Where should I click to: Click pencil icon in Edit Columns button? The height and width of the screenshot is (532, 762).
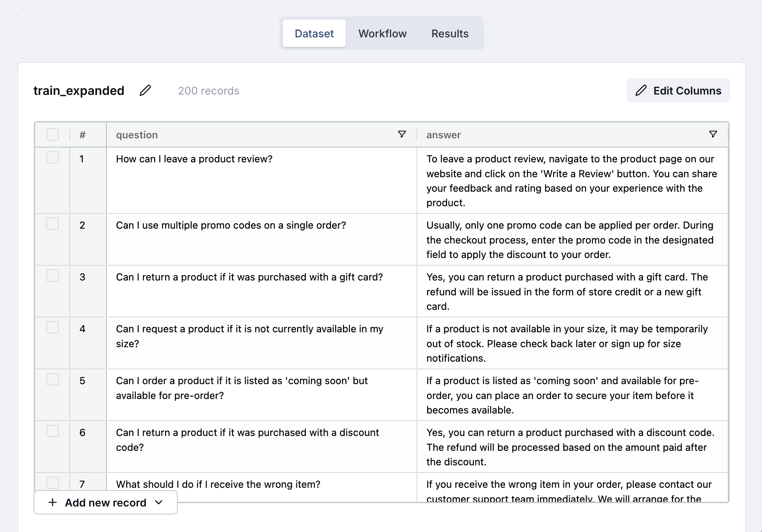pos(641,91)
